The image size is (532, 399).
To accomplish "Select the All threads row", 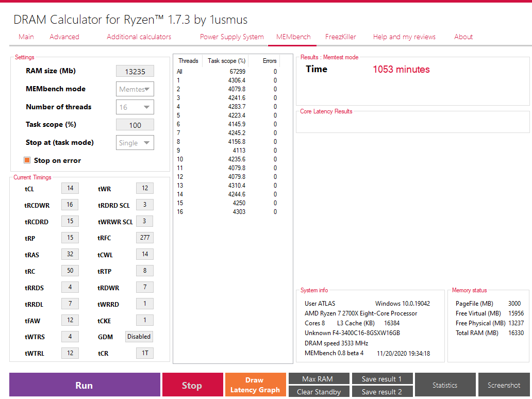I will tap(227, 72).
